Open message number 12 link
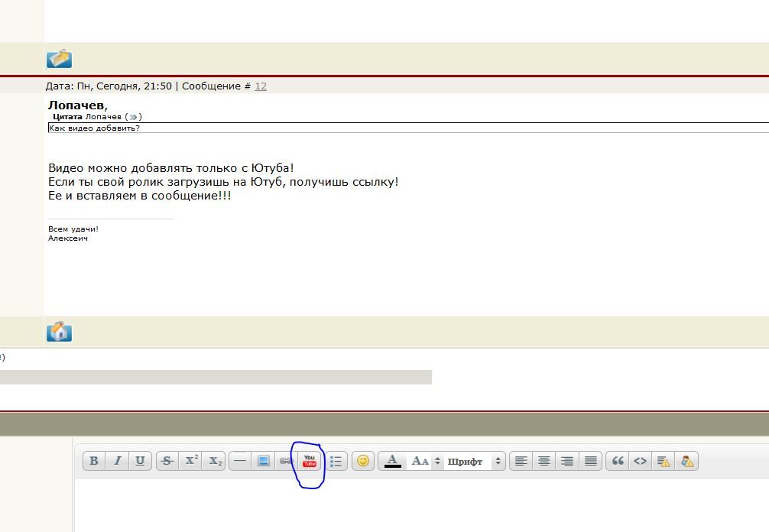Image resolution: width=769 pixels, height=532 pixels. click(x=261, y=86)
